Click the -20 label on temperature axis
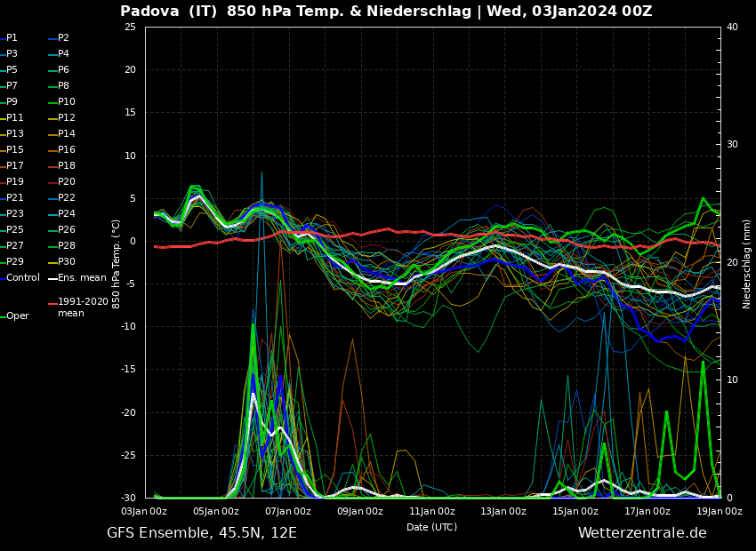 128,412
